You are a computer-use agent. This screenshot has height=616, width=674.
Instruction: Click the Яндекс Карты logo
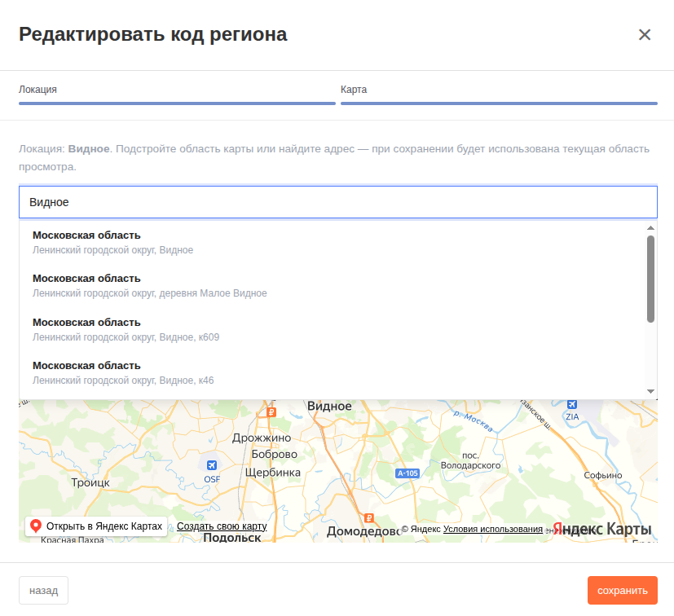tap(601, 529)
